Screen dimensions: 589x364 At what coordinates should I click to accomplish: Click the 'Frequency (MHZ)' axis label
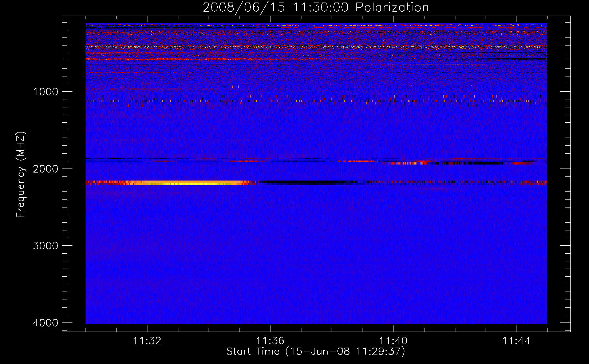pos(20,175)
